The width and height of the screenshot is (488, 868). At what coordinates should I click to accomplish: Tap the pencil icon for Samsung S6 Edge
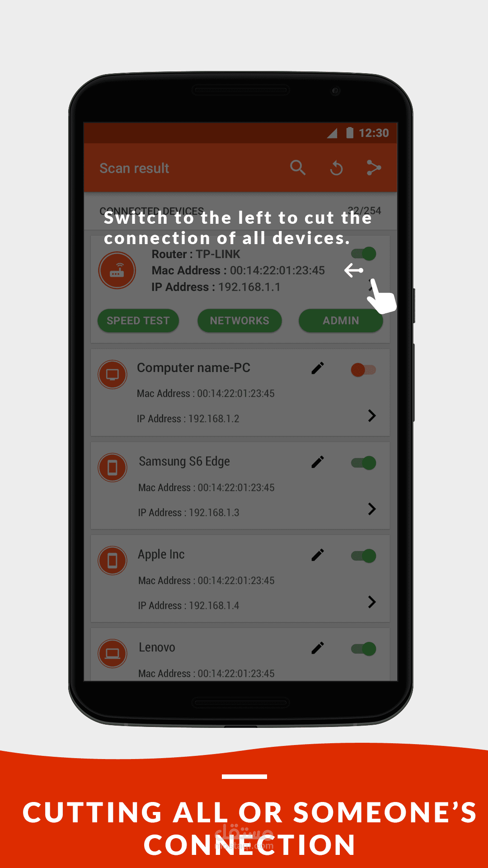click(x=318, y=462)
